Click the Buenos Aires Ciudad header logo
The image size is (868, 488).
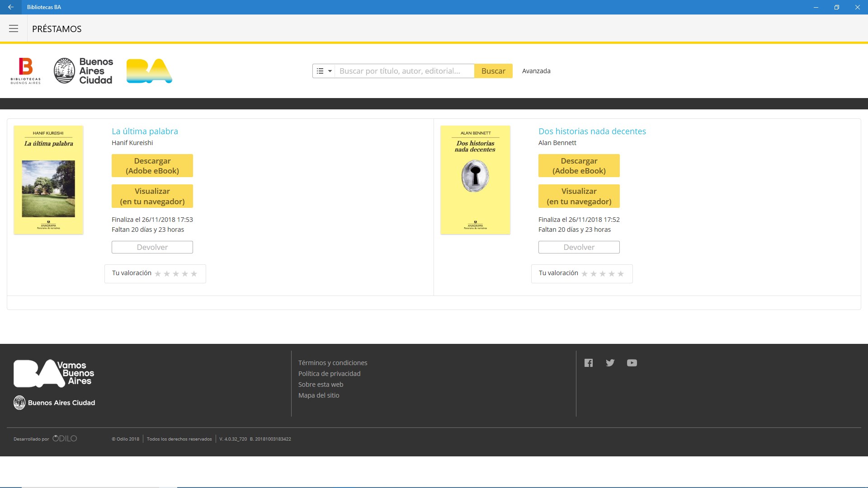(84, 71)
